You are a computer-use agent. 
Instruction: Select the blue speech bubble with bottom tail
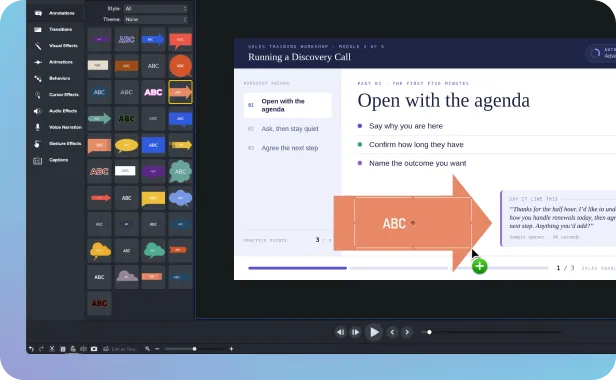coord(180,119)
